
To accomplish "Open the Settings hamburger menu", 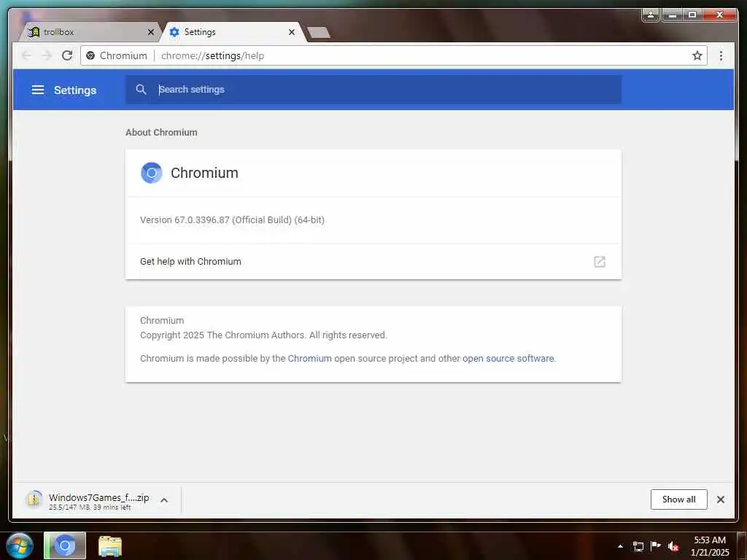I will [x=38, y=90].
